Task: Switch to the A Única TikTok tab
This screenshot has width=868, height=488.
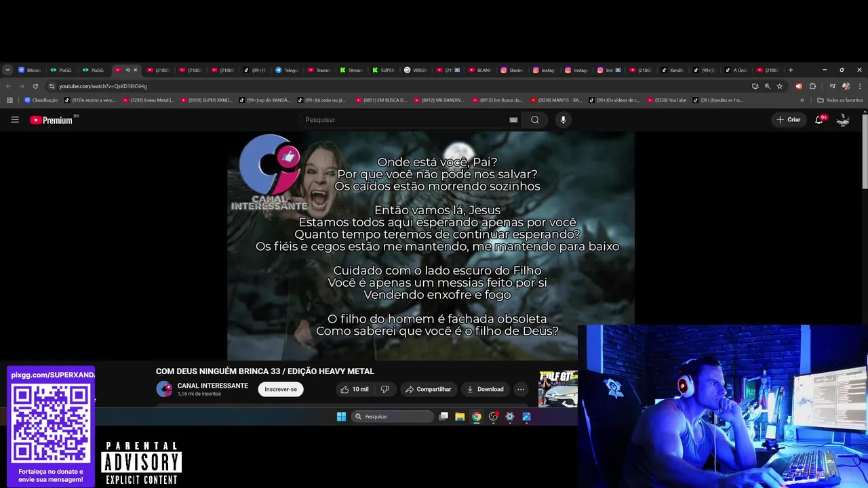Action: tap(736, 70)
